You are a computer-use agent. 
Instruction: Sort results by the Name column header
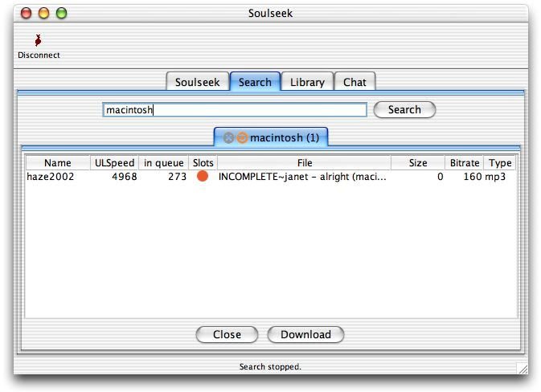pos(58,163)
